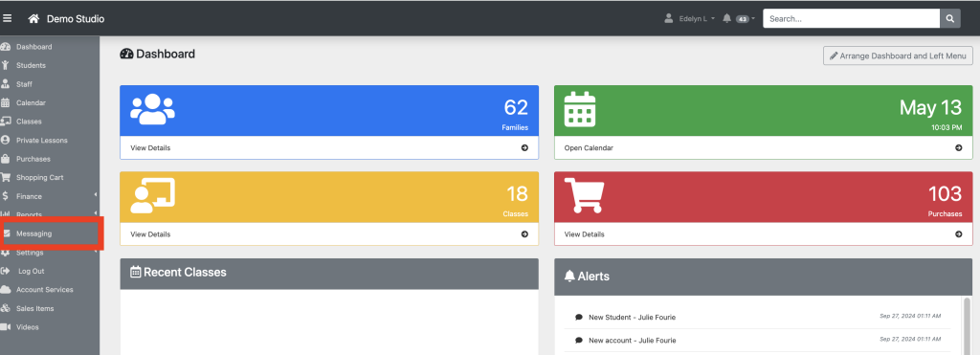The width and height of the screenshot is (980, 355).
Task: Click the large shopping cart icon on red card
Action: 584,195
